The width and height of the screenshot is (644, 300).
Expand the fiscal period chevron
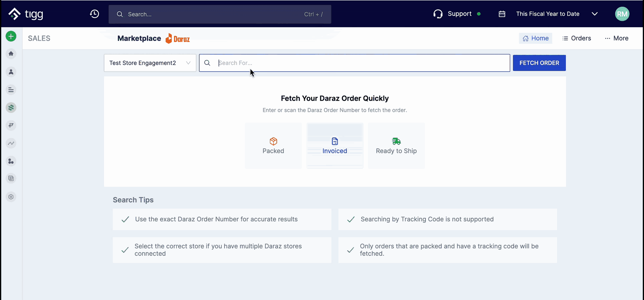pyautogui.click(x=595, y=14)
